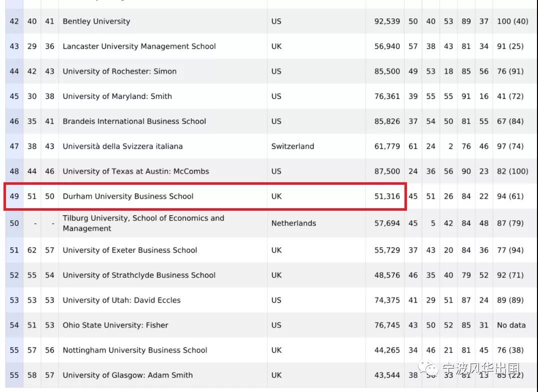Click Durham's salary value 51,316
The height and width of the screenshot is (392, 538).
tap(387, 196)
